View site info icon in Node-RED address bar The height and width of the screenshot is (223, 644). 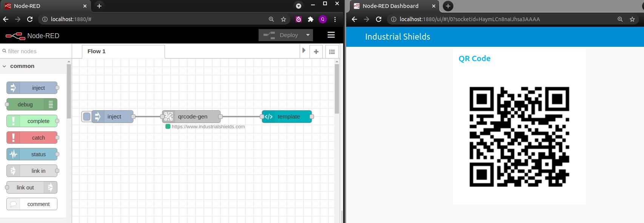pyautogui.click(x=45, y=19)
